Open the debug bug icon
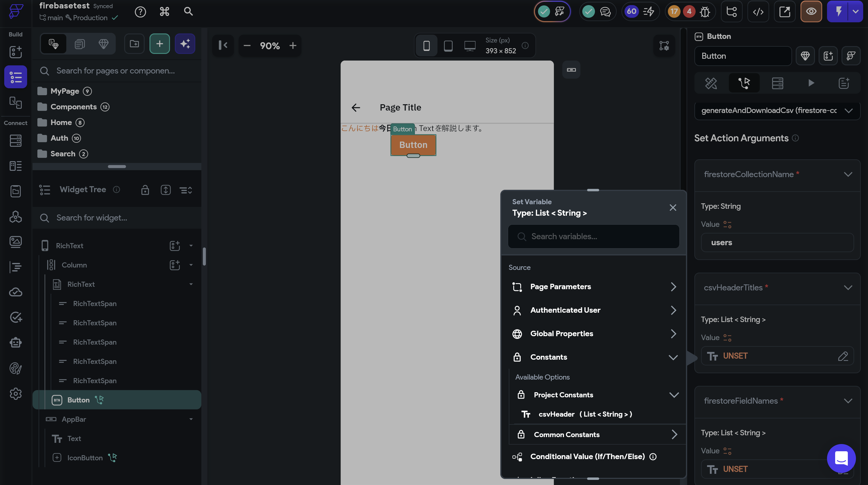The image size is (868, 485). pos(705,12)
